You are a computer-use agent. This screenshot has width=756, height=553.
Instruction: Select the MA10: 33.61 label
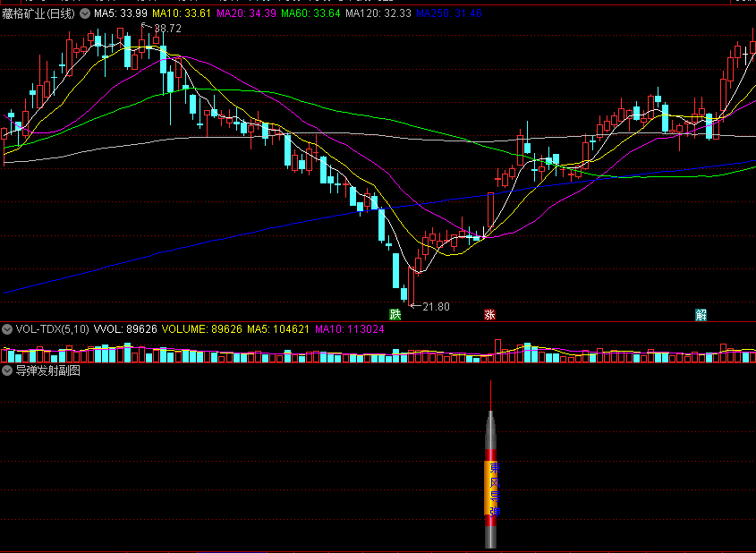[x=182, y=13]
